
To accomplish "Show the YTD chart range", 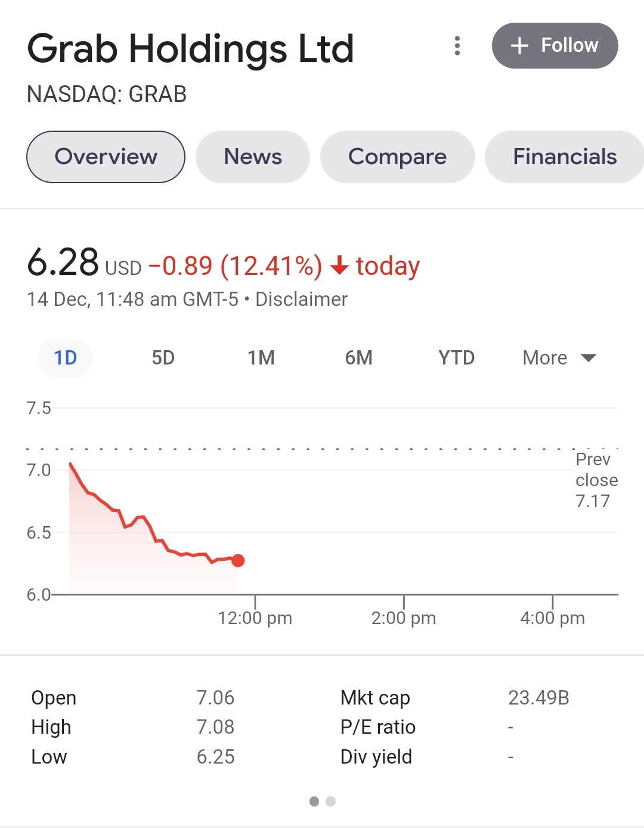I will click(x=456, y=358).
